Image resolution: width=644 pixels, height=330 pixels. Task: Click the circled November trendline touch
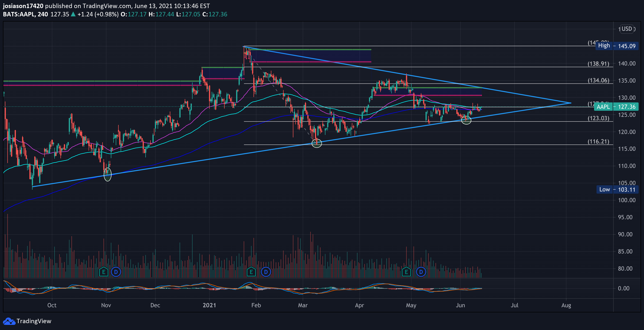tap(107, 174)
